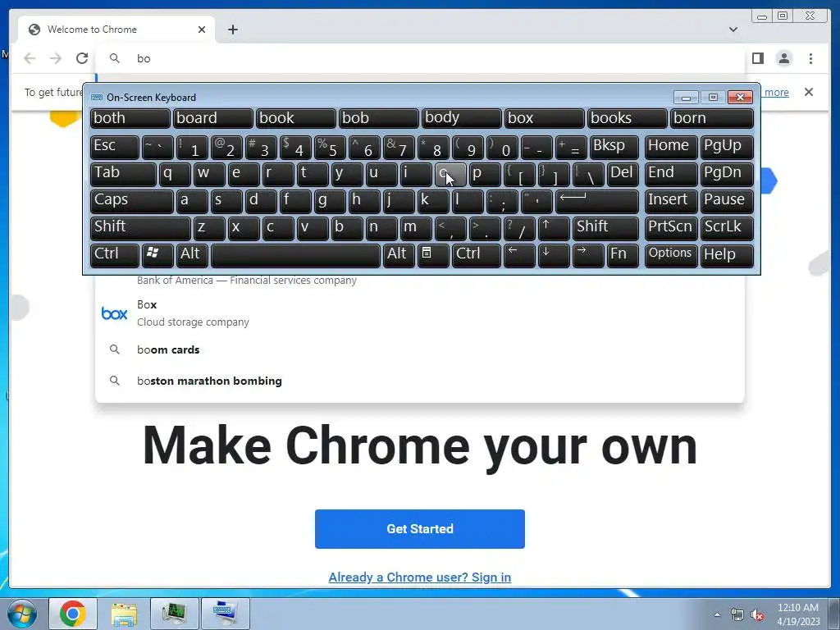Screen dimensions: 840x630
Task: Open Chrome profile avatar menu
Action: click(783, 58)
